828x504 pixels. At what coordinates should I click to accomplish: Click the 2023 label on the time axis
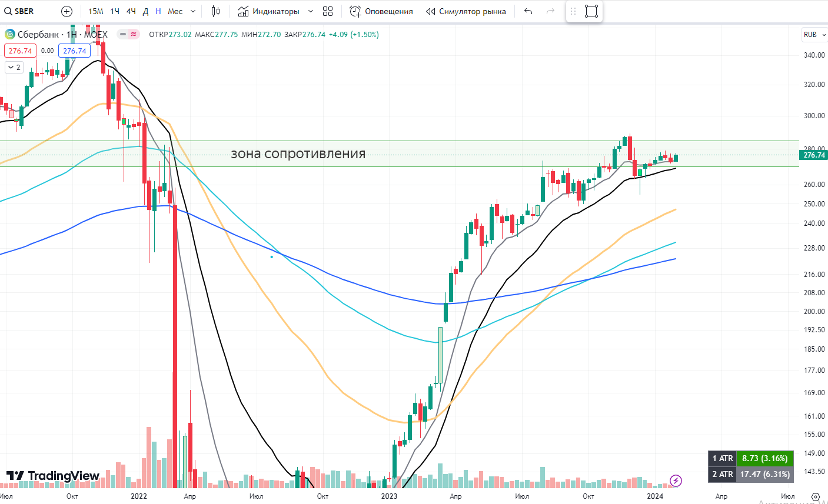(389, 496)
